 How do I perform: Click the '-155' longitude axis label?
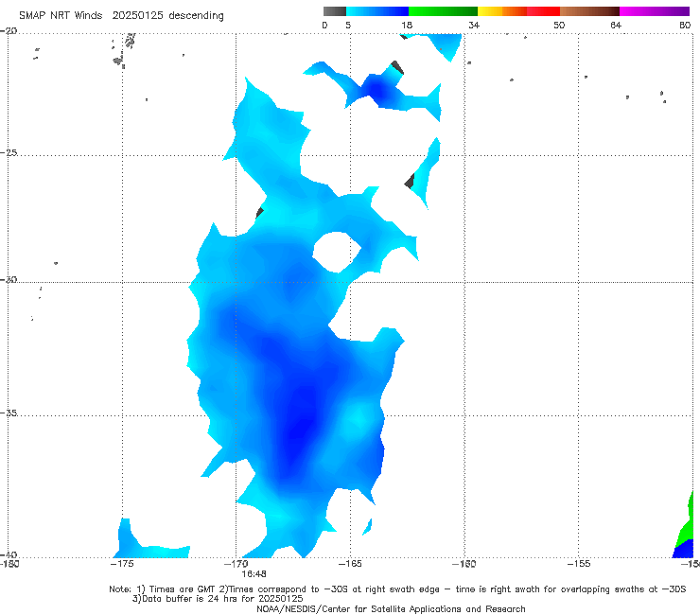pyautogui.click(x=579, y=564)
